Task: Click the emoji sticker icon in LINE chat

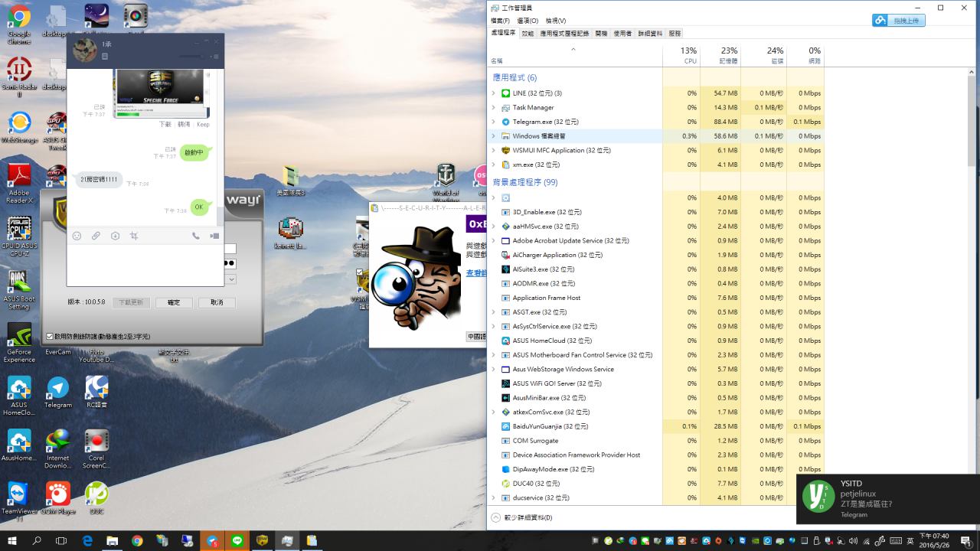Action: point(77,236)
